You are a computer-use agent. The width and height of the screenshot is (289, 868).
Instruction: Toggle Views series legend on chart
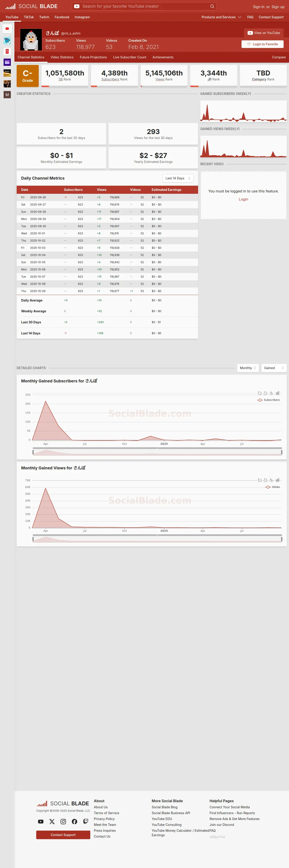(273, 487)
